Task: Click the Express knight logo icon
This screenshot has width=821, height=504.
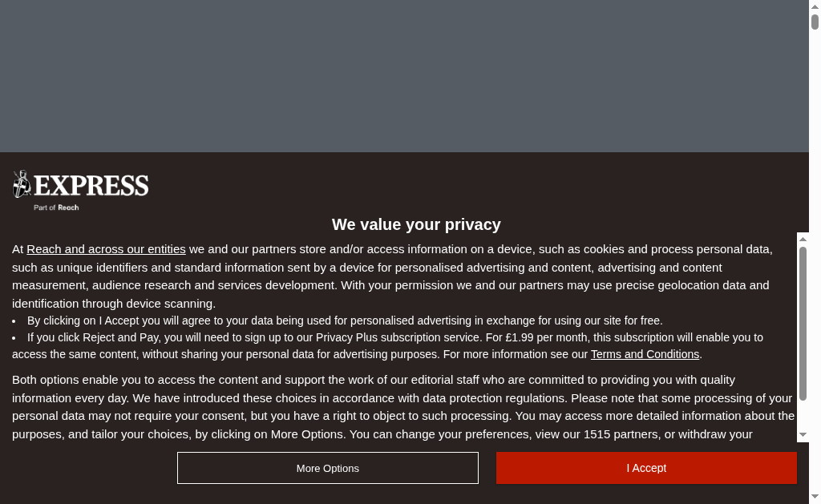Action: click(22, 184)
